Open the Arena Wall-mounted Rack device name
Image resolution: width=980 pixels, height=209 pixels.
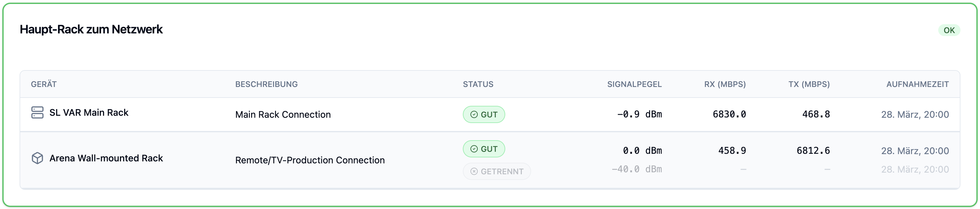(x=106, y=158)
